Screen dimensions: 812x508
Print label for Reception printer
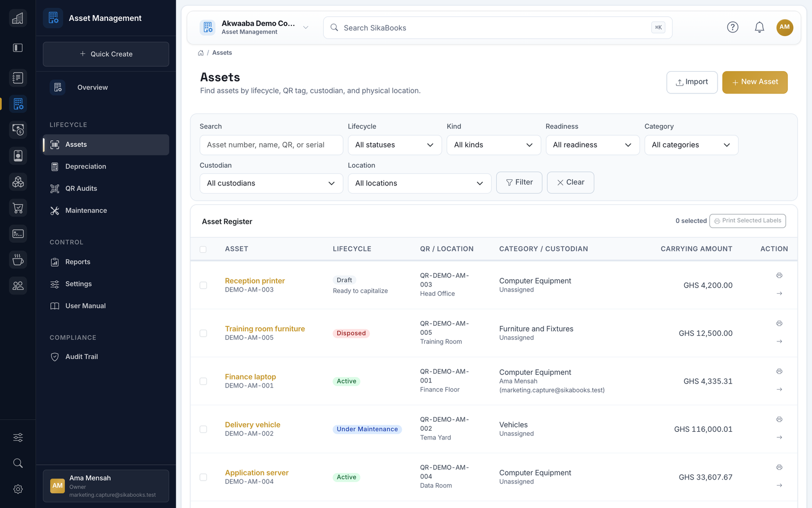pos(779,275)
